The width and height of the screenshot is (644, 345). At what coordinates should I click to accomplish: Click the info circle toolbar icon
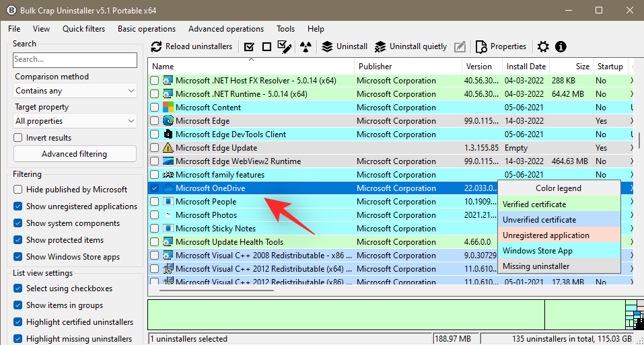[x=561, y=46]
